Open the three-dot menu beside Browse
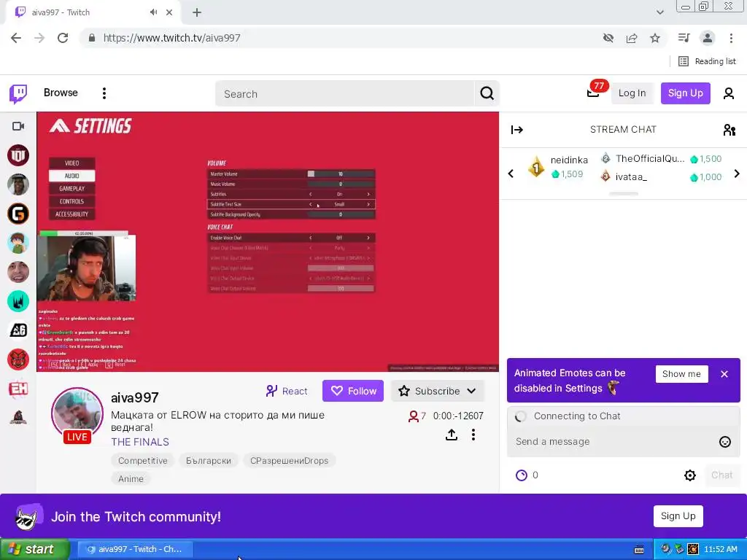747x560 pixels. pos(104,93)
